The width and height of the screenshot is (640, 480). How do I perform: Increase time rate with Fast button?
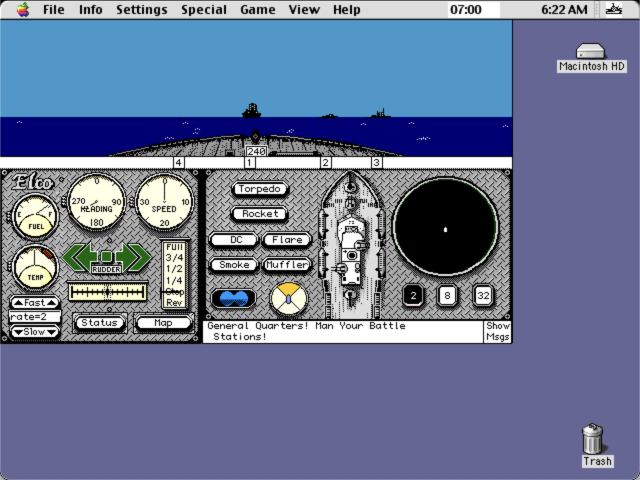point(35,303)
